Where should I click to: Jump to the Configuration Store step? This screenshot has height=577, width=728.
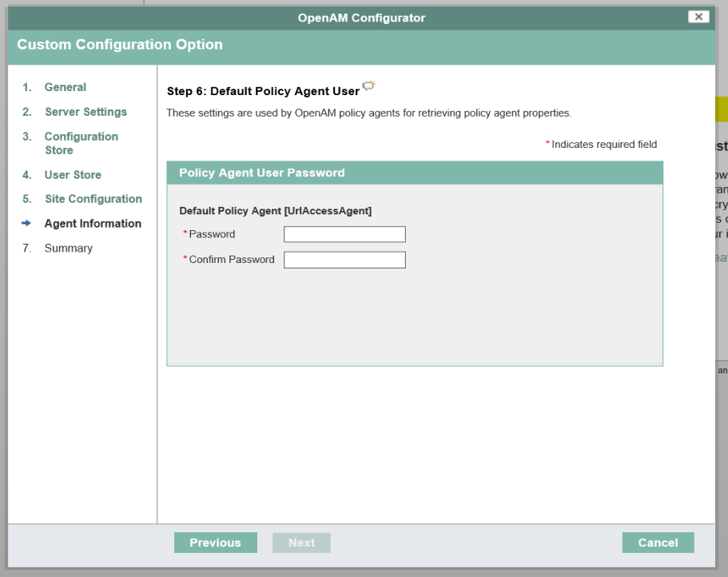click(x=82, y=143)
